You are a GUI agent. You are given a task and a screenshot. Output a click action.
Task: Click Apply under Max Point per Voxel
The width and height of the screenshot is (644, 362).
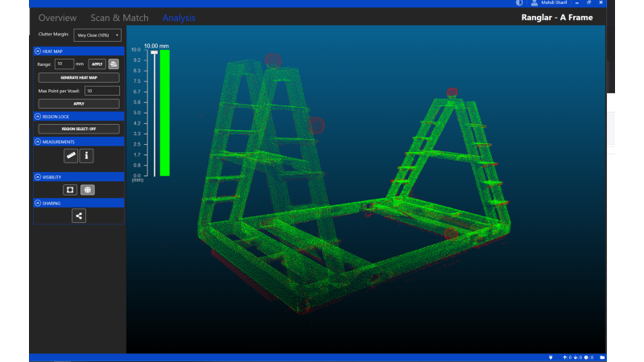click(79, 104)
